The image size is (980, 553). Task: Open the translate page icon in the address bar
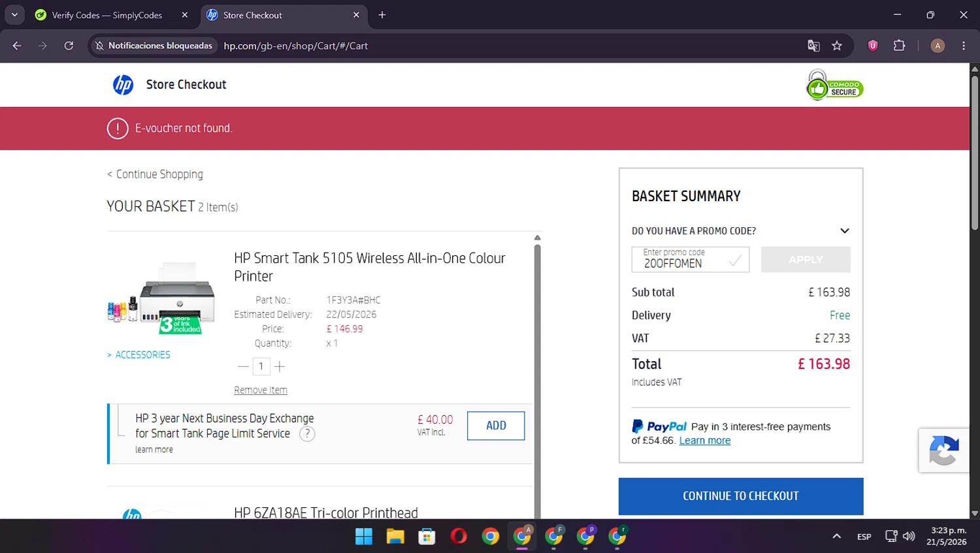coord(813,46)
